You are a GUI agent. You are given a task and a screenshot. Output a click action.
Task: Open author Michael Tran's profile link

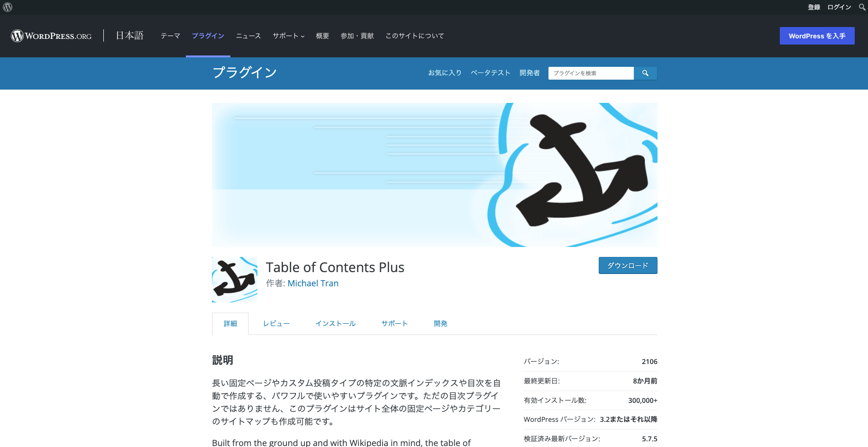pos(313,283)
